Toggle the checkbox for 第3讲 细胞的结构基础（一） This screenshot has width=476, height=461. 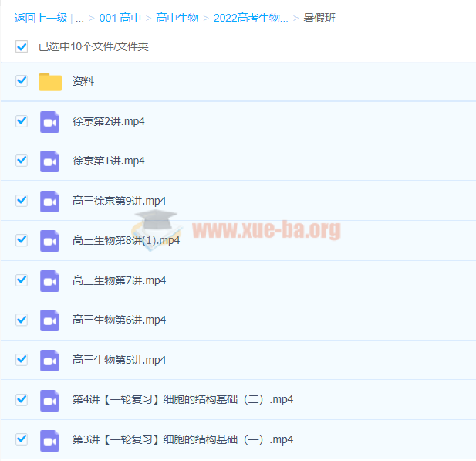[x=22, y=439]
